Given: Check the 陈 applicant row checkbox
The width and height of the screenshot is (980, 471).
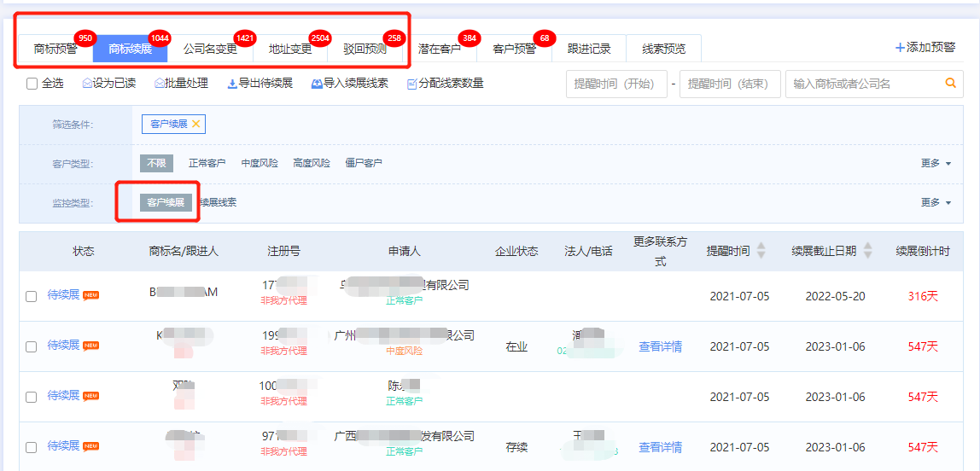Looking at the screenshot, I should point(32,397).
